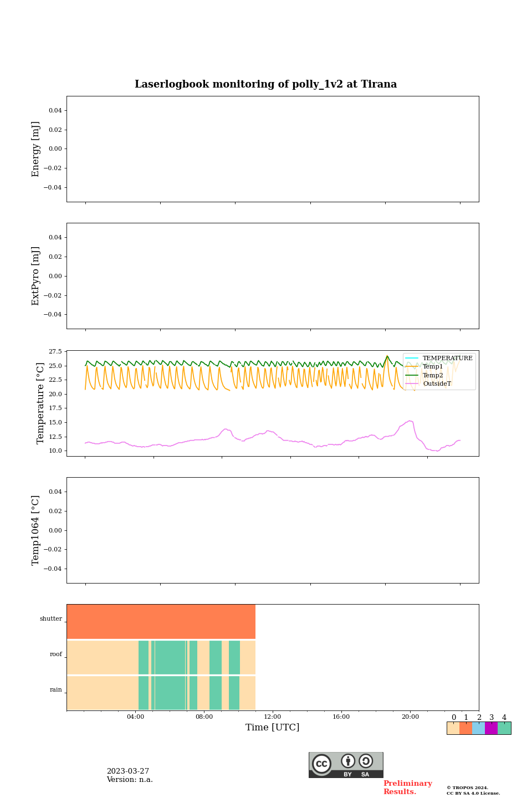Click the violet OutsideT curve peak near 20:00
This screenshot has width=532, height=798.
click(x=410, y=421)
